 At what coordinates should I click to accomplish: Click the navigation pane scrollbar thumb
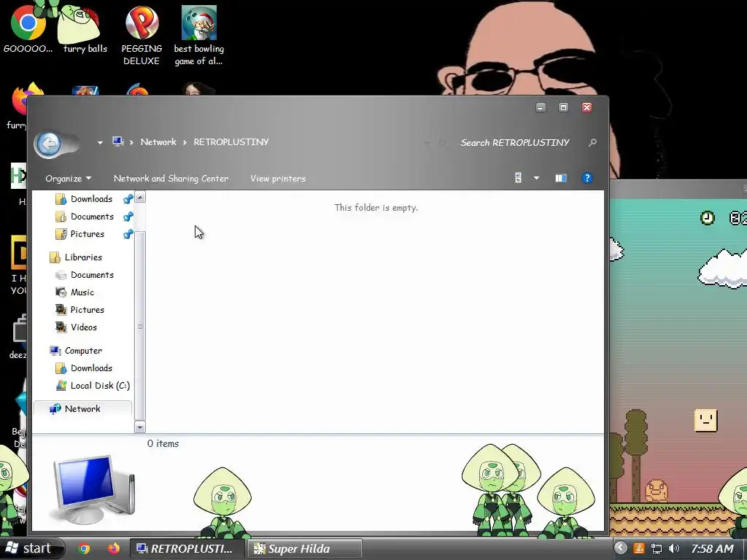click(140, 326)
